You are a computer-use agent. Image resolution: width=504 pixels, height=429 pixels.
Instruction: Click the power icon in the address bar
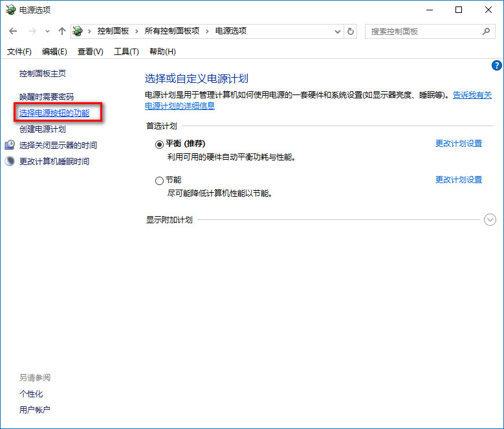coord(78,31)
